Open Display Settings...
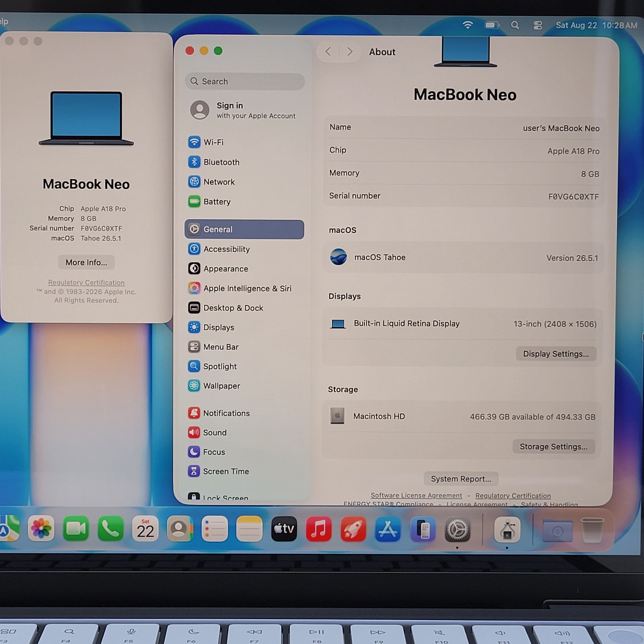Viewport: 644px width, 644px height. click(556, 354)
